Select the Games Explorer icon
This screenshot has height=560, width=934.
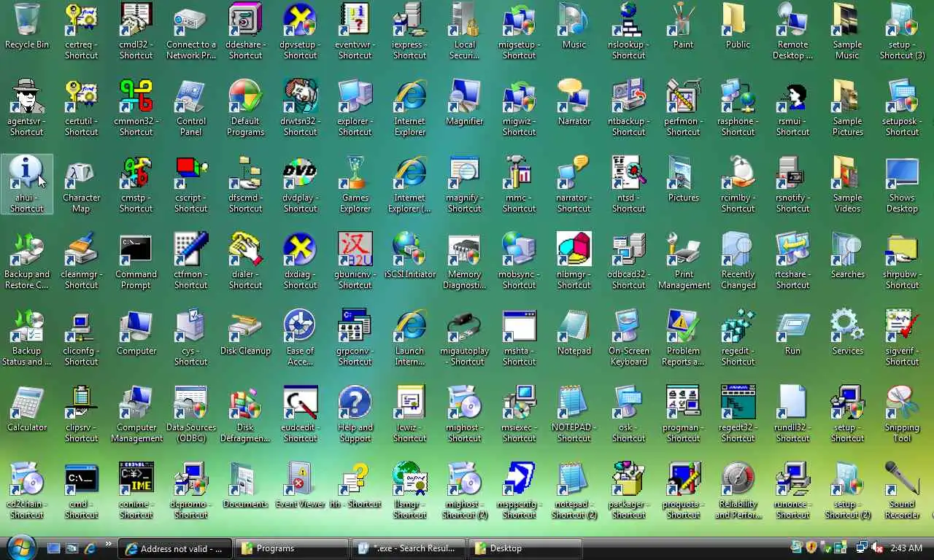pyautogui.click(x=355, y=184)
